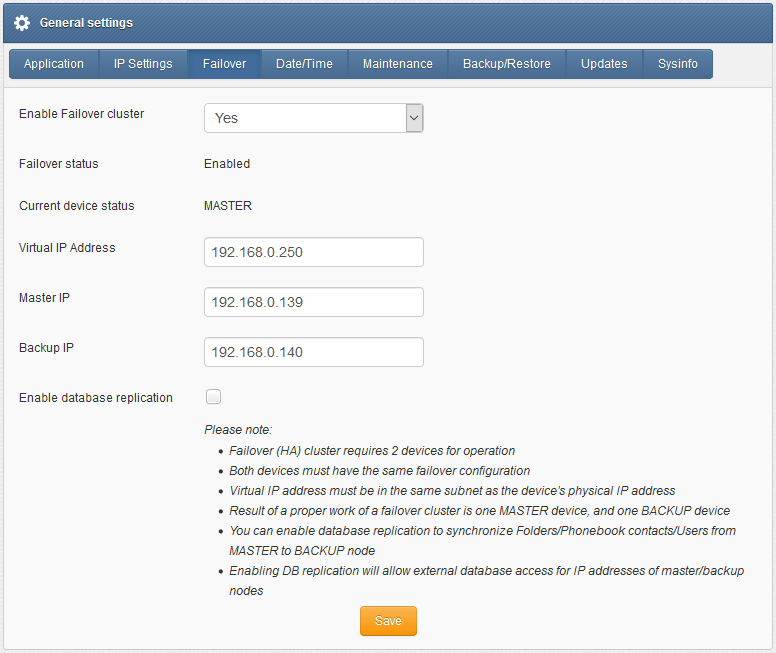This screenshot has height=653, width=776.
Task: Click the 'Failover status' label
Action: pyautogui.click(x=59, y=164)
